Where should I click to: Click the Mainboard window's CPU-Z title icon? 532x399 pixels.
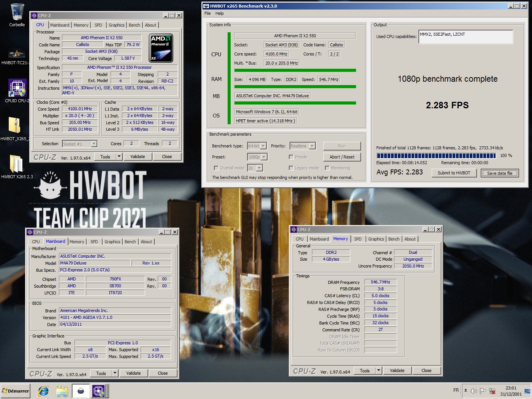click(30, 232)
